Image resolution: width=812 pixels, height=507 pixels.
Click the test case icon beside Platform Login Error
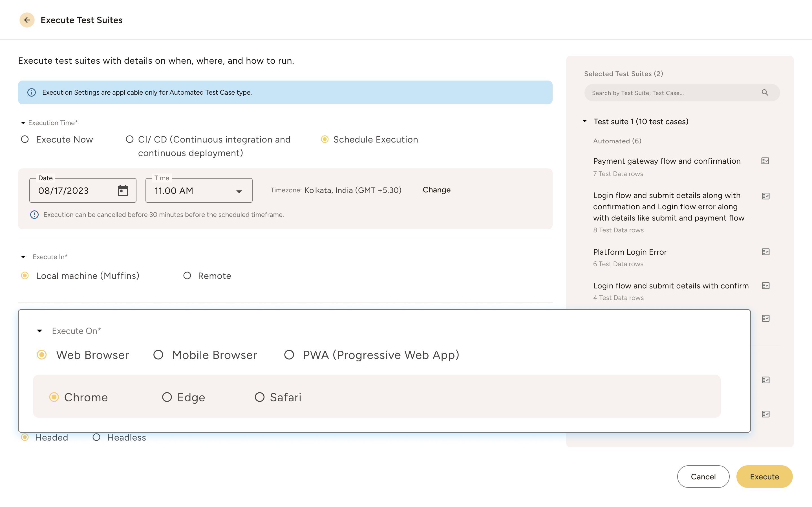[x=766, y=252]
